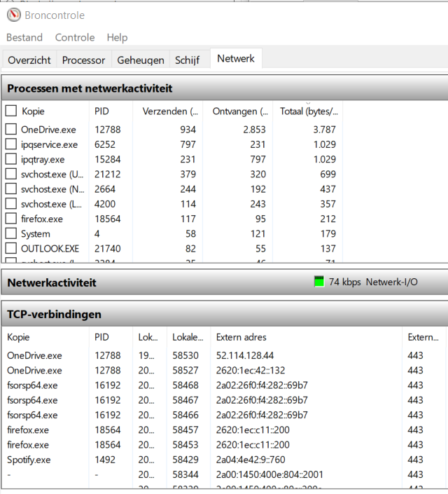448x494 pixels.
Task: Collapse the Processen met netwerkactiviteit section
Action: tap(225, 88)
